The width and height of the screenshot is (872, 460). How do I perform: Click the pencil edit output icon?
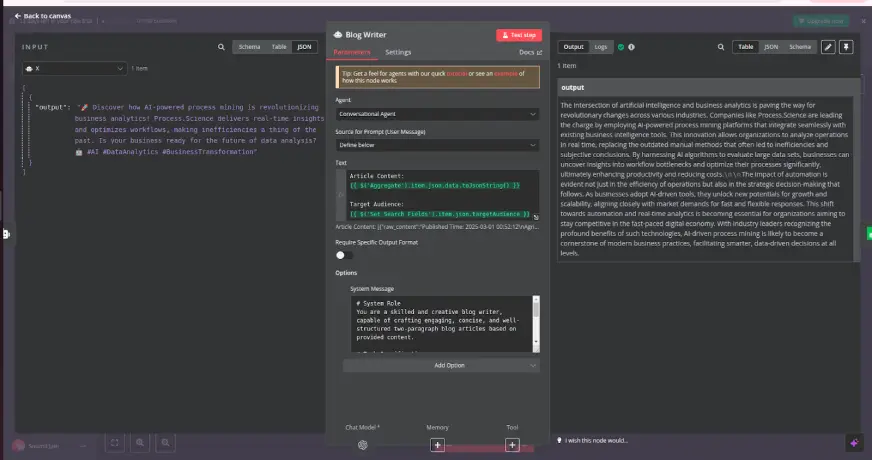[x=827, y=47]
